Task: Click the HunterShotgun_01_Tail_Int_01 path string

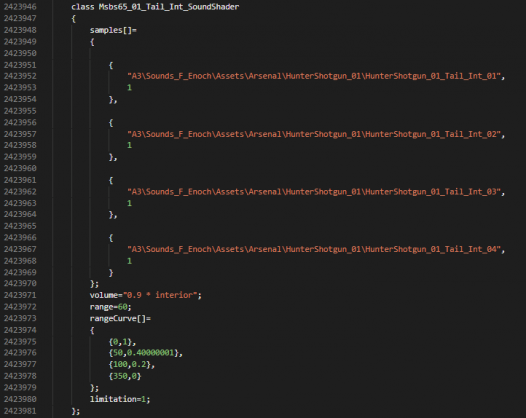Action: coord(316,76)
